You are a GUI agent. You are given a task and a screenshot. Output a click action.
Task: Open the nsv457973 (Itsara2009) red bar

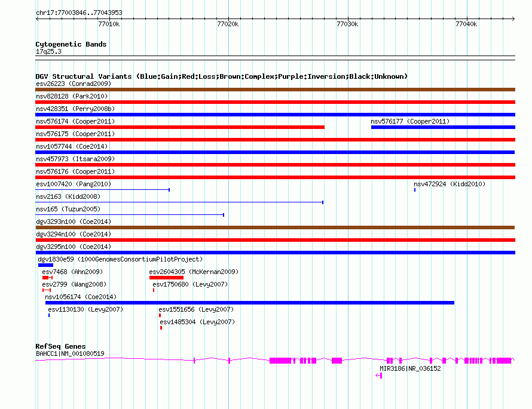point(275,165)
